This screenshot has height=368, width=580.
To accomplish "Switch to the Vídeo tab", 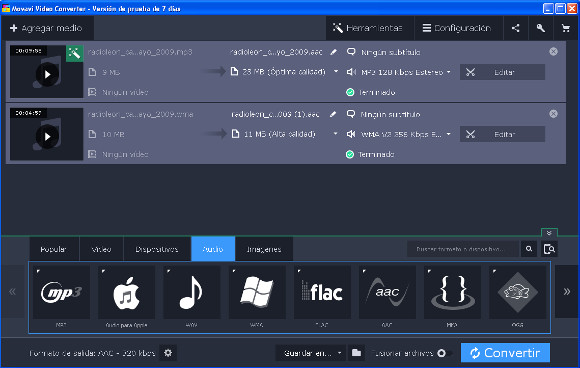I will tap(101, 249).
